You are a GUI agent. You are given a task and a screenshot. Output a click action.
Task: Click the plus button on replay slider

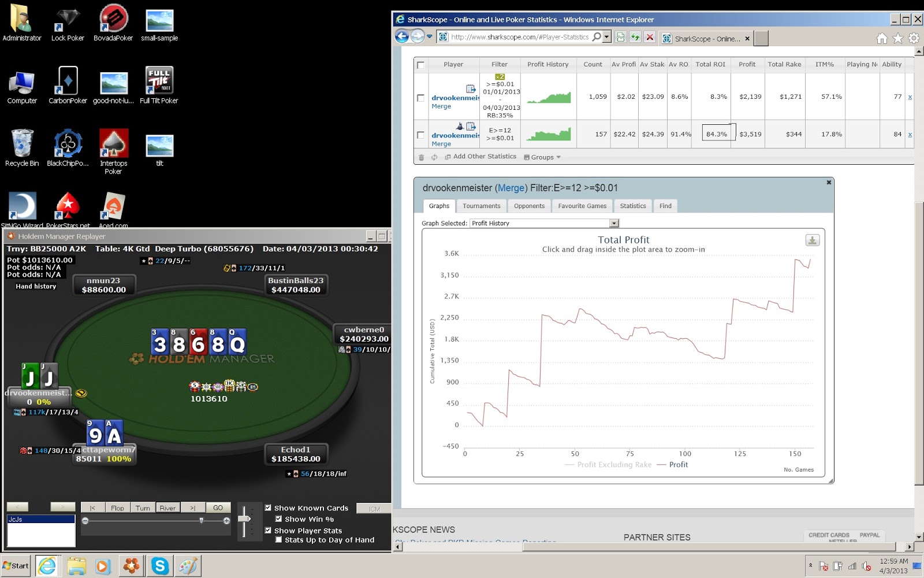[226, 520]
